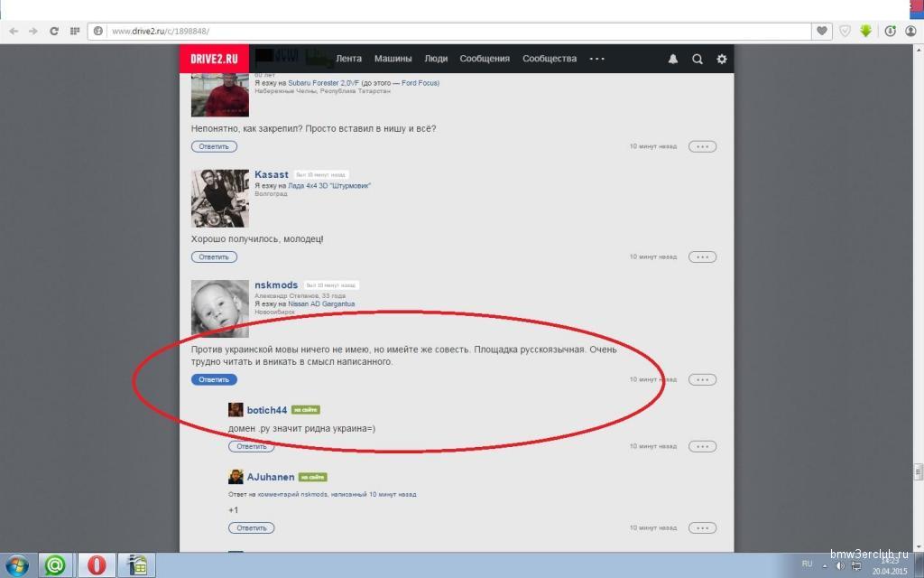
Task: Reload the page with the refresh button
Action: pyautogui.click(x=54, y=31)
